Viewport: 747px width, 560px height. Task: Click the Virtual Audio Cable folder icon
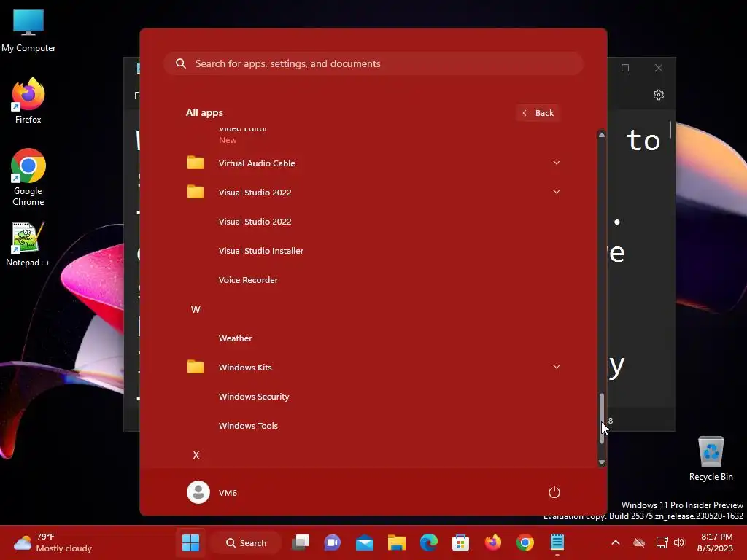(x=196, y=163)
